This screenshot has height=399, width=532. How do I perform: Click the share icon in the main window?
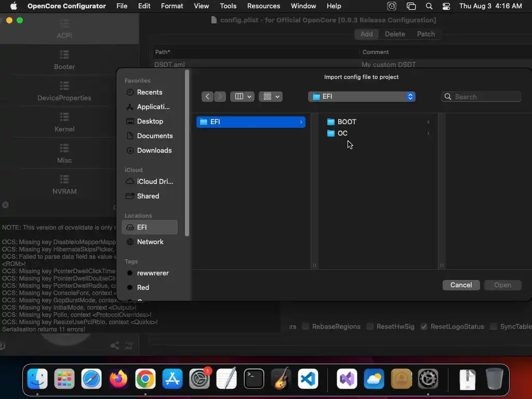pyautogui.click(x=115, y=345)
